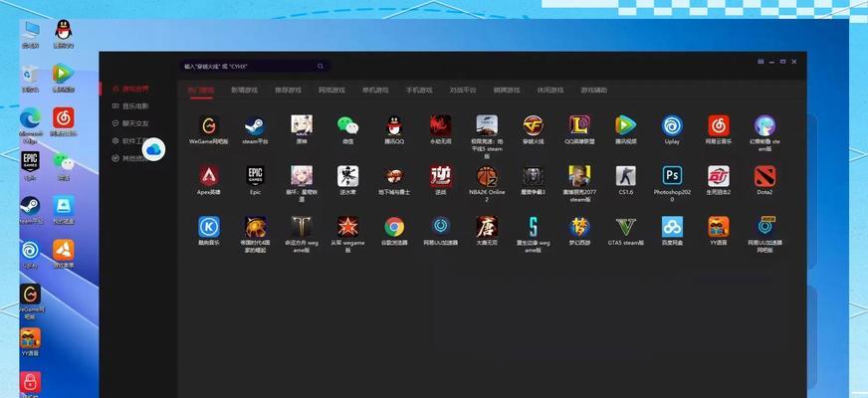Open the 百度网盘 icon
This screenshot has width=868, height=398.
[672, 227]
